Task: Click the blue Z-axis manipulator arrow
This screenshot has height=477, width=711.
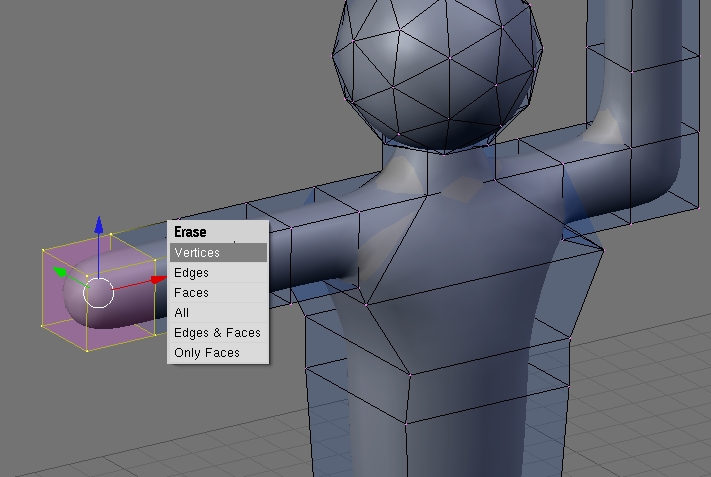Action: click(x=99, y=225)
